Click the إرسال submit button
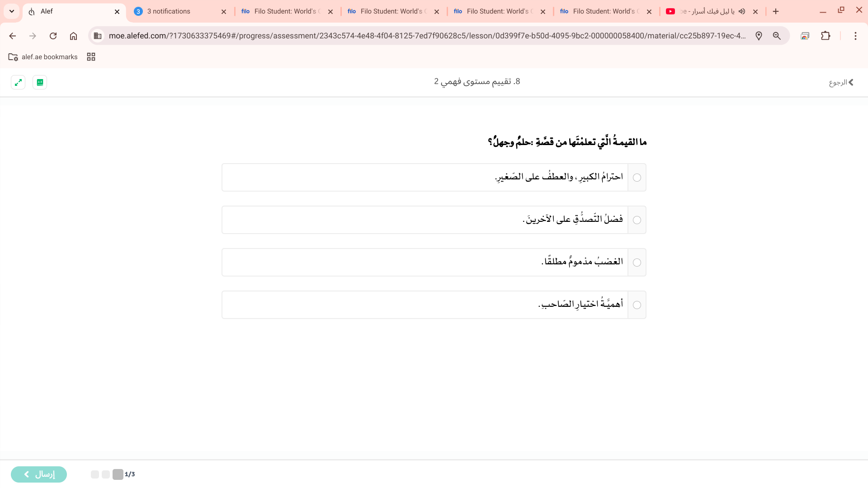The width and height of the screenshot is (868, 488). pyautogui.click(x=39, y=474)
